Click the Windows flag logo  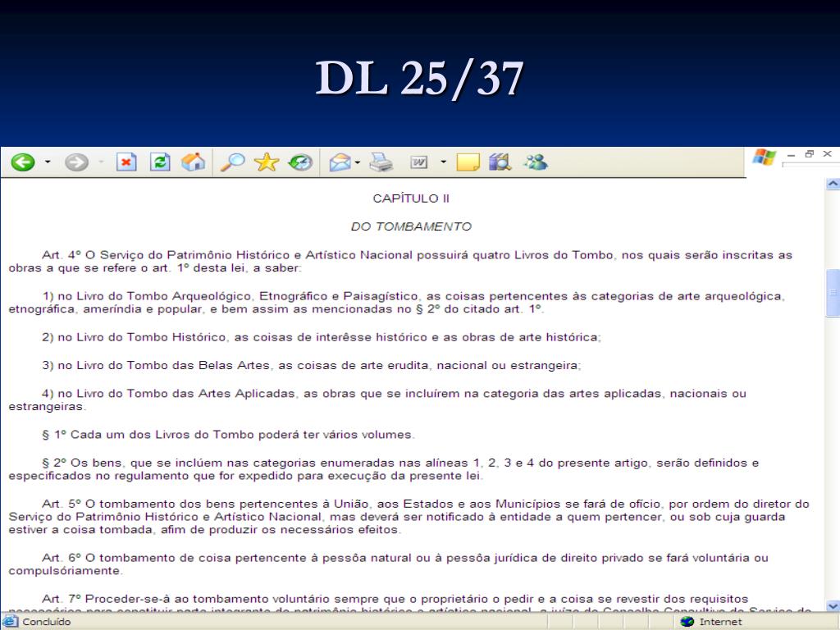pyautogui.click(x=764, y=157)
